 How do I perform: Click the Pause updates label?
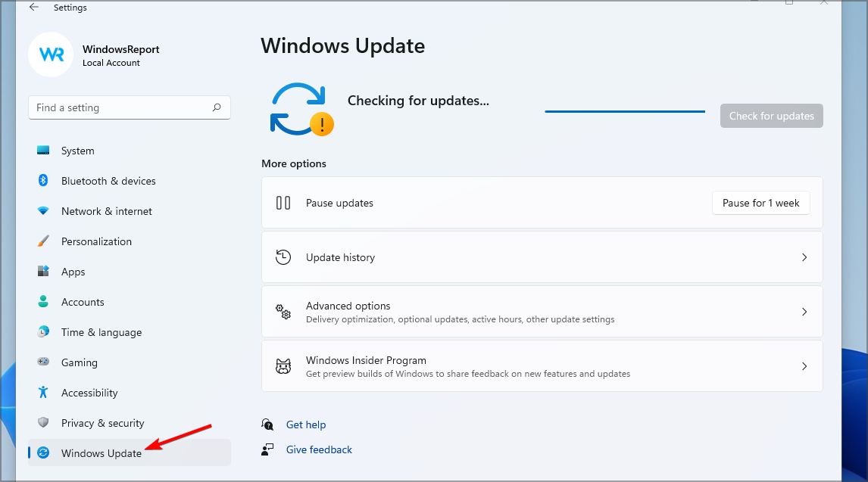(x=339, y=203)
